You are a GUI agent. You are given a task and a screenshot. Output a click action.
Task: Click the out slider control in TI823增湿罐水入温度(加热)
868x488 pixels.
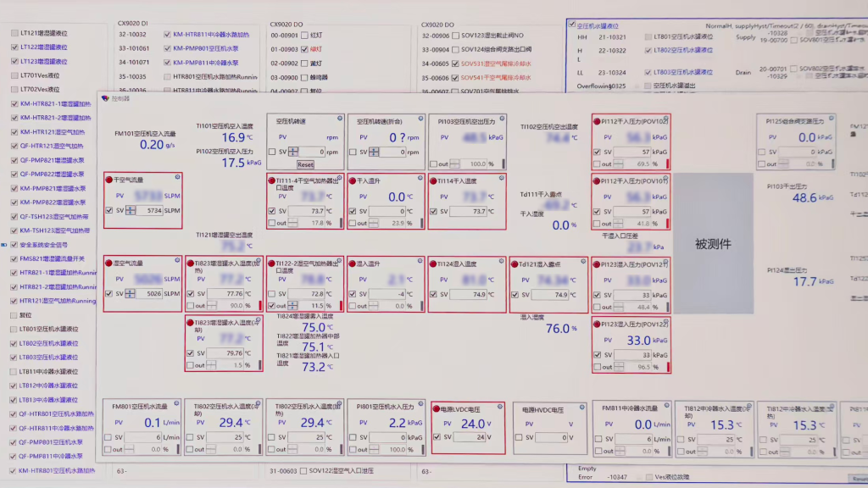click(x=213, y=306)
